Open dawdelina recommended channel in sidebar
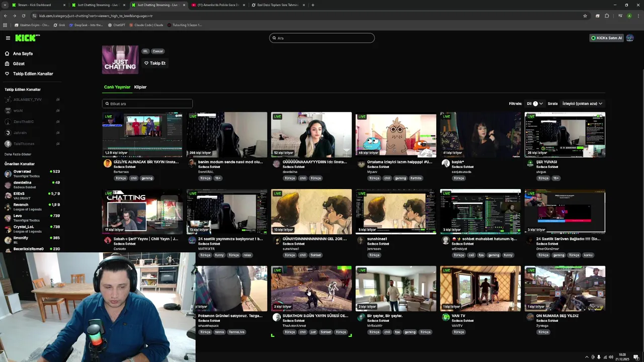 tap(31, 185)
